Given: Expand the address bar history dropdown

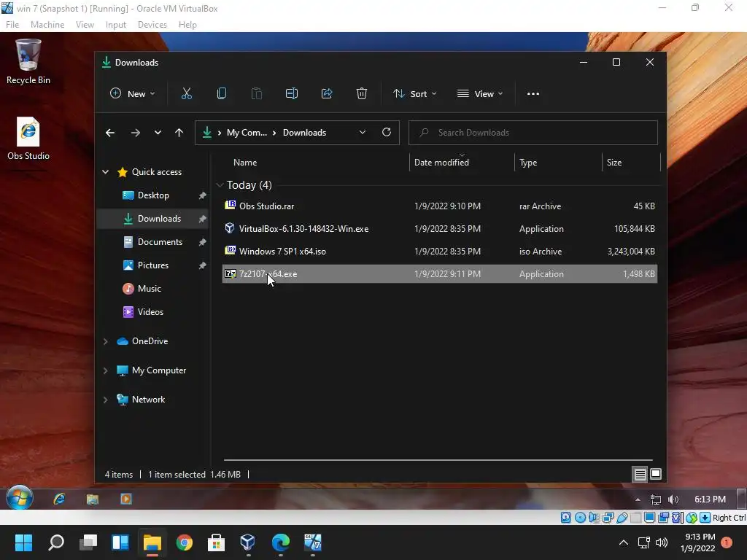Looking at the screenshot, I should pyautogui.click(x=363, y=133).
